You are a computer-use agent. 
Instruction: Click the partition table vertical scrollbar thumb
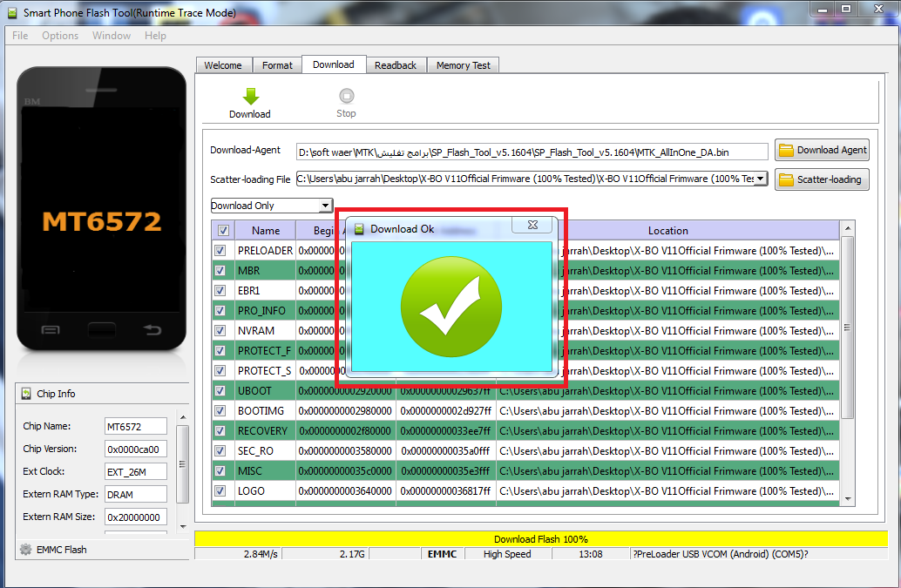click(x=848, y=328)
